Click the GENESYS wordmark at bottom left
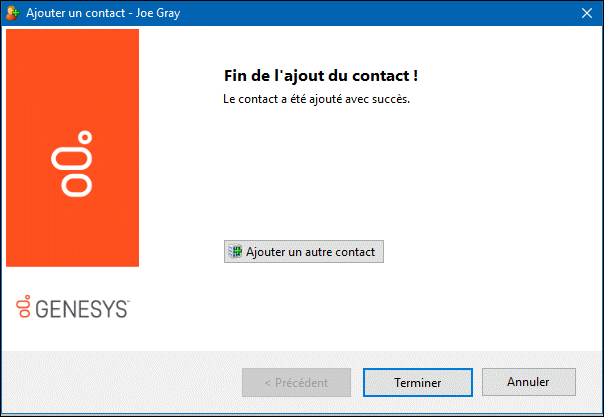The height and width of the screenshot is (417, 604). coord(82,309)
